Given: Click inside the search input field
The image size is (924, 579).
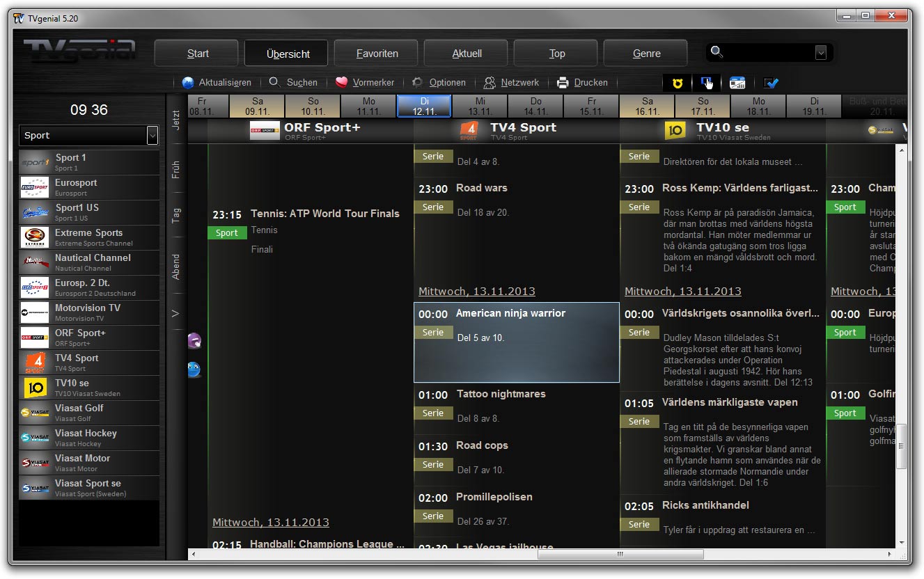Looking at the screenshot, I should pos(769,52).
